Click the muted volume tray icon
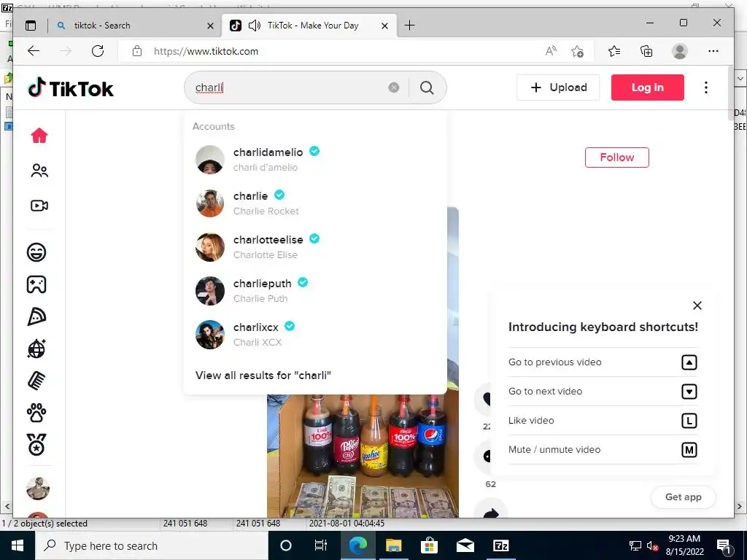Screen dimensions: 747x560 pyautogui.click(x=652, y=545)
